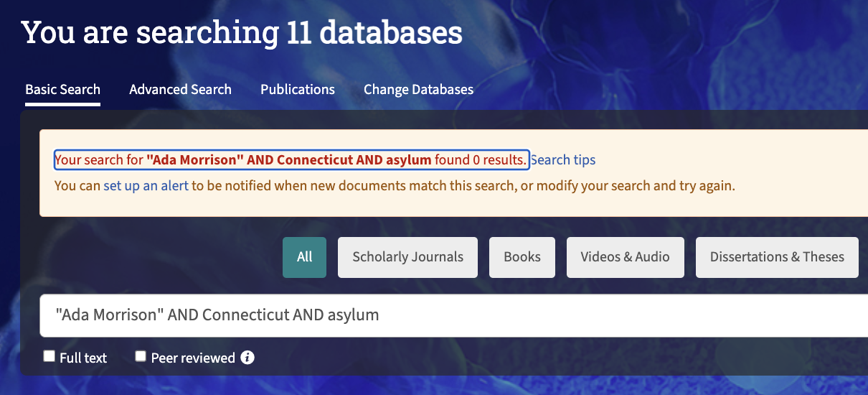Click the 'You are searching 11 databases' heading

[x=242, y=33]
